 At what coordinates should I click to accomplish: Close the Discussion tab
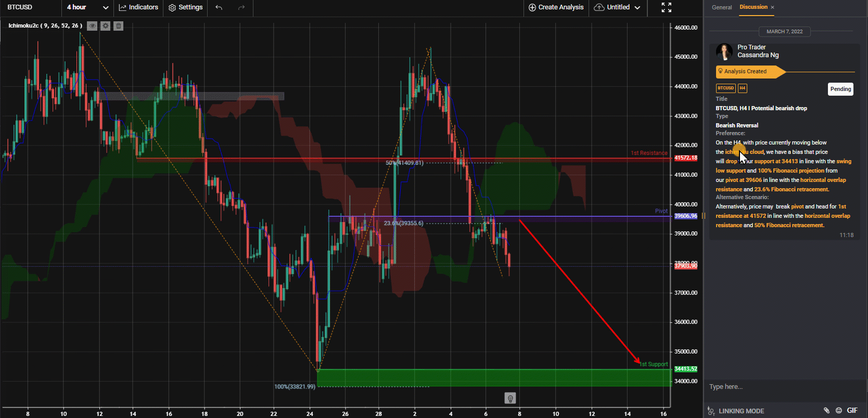[772, 7]
